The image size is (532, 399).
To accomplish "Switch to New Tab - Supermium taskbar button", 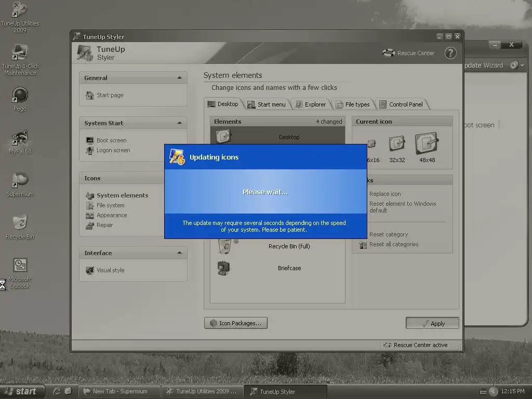I will pyautogui.click(x=119, y=391).
